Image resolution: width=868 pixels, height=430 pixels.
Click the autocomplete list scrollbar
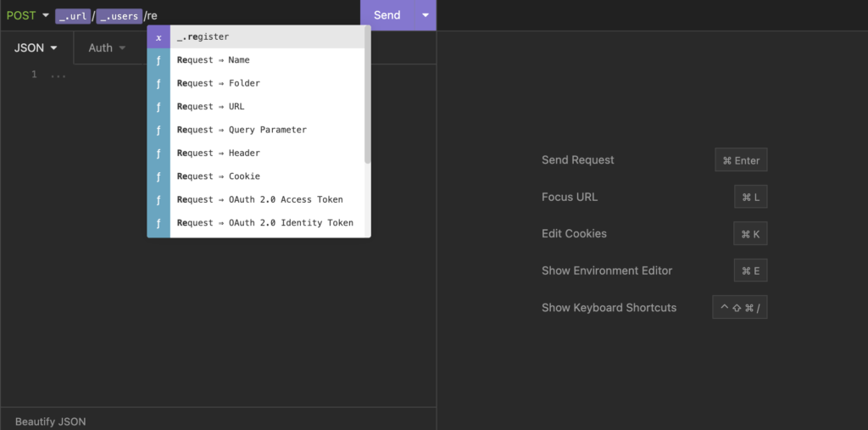[x=368, y=95]
